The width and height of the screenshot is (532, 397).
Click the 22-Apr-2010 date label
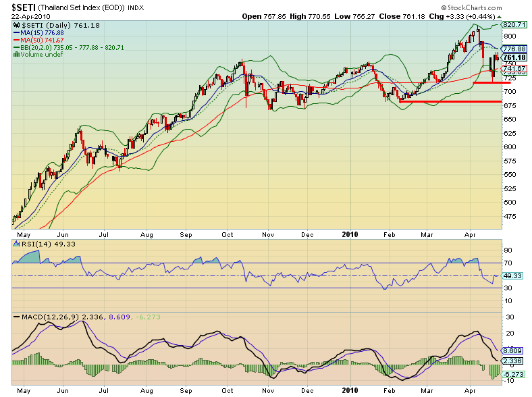point(31,17)
